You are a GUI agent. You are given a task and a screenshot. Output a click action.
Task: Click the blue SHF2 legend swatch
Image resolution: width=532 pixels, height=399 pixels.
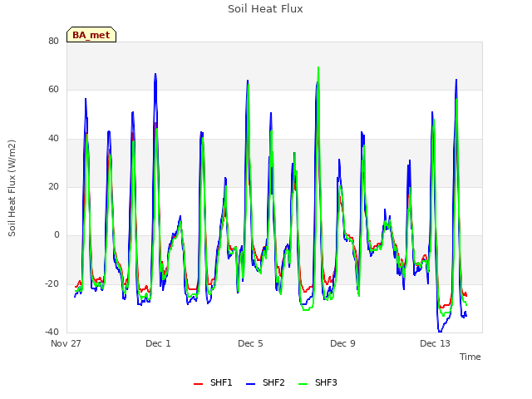pyautogui.click(x=250, y=384)
